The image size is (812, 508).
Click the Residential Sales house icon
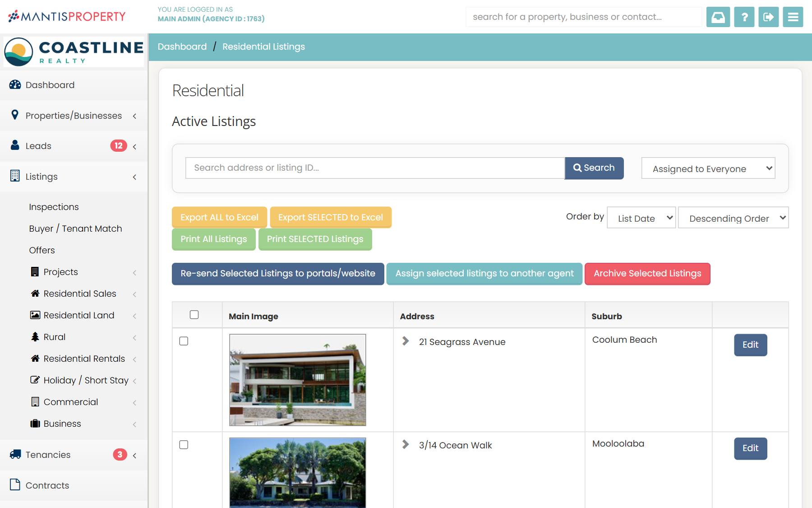pyautogui.click(x=35, y=294)
